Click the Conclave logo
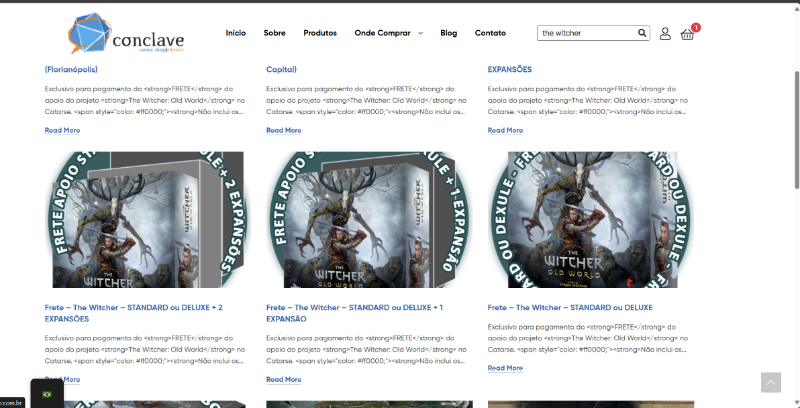 coord(126,33)
